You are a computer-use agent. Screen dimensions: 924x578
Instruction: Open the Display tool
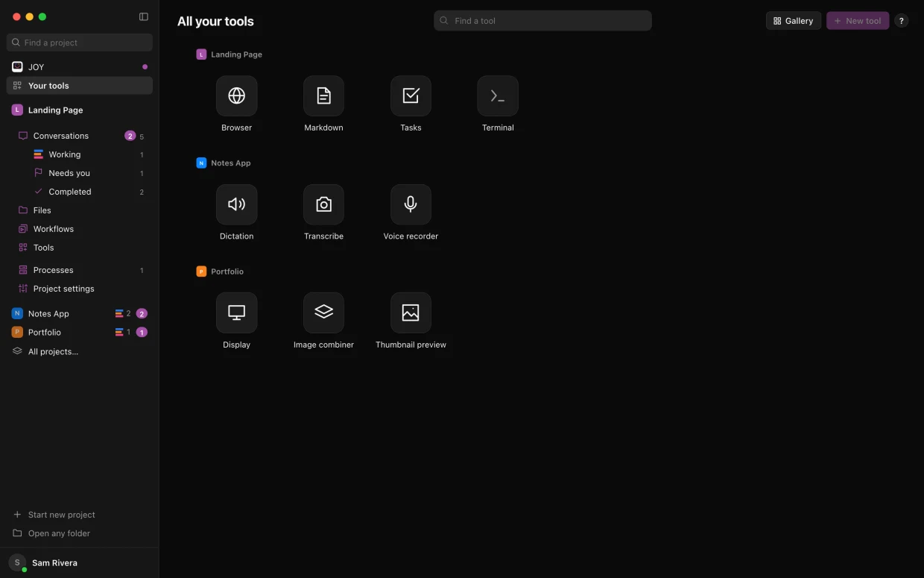click(236, 313)
